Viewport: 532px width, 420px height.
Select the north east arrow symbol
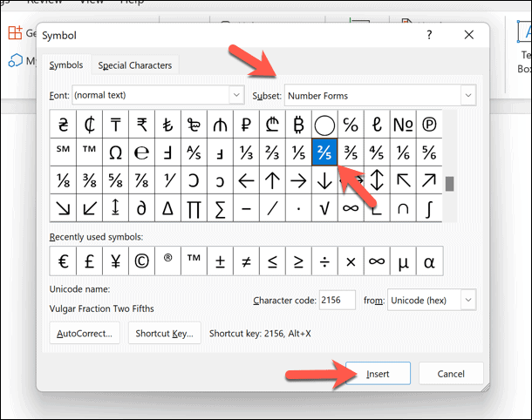click(x=429, y=180)
